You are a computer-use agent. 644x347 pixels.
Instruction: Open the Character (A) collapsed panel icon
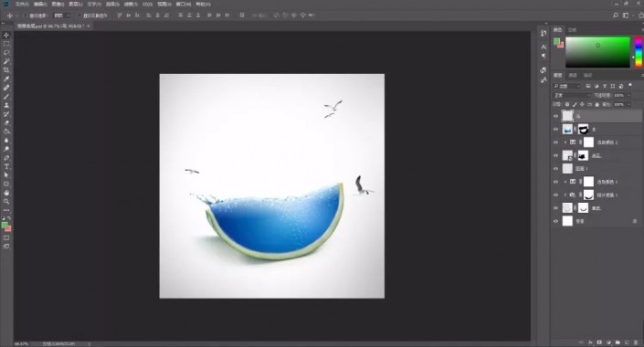(x=544, y=47)
